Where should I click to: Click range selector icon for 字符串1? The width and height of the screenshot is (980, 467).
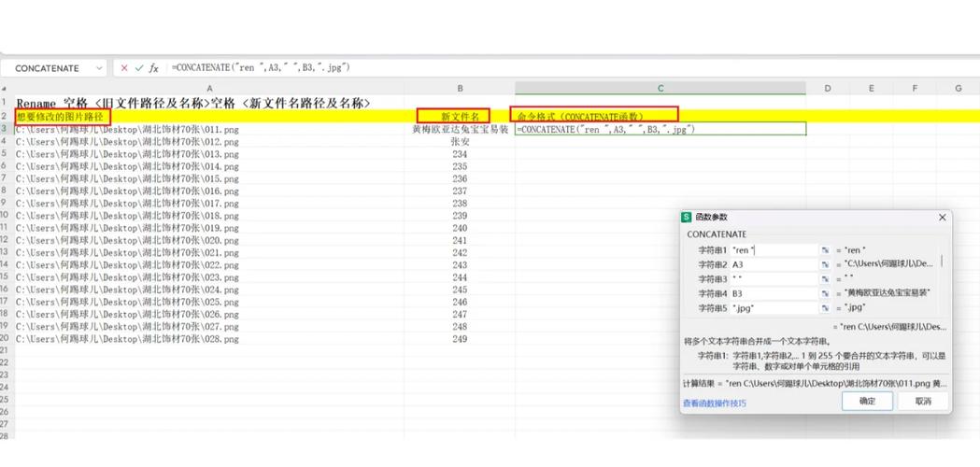tap(825, 250)
